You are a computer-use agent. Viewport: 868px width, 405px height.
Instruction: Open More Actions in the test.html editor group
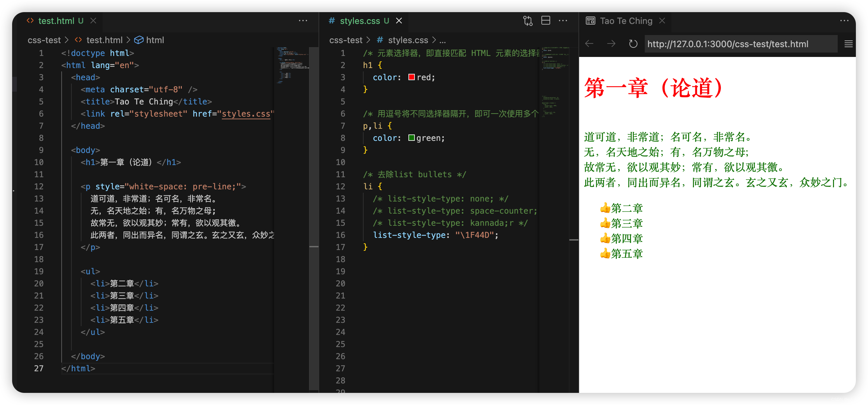point(303,21)
